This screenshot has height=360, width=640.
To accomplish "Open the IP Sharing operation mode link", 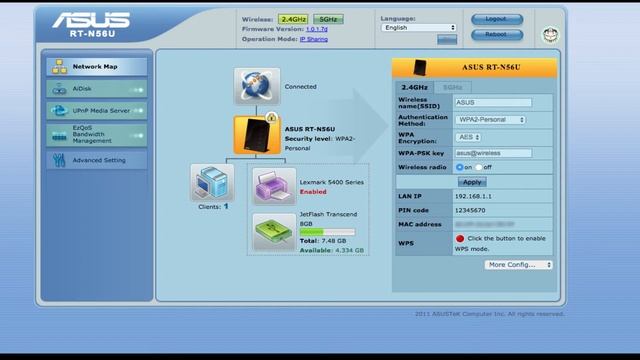I will pyautogui.click(x=313, y=39).
